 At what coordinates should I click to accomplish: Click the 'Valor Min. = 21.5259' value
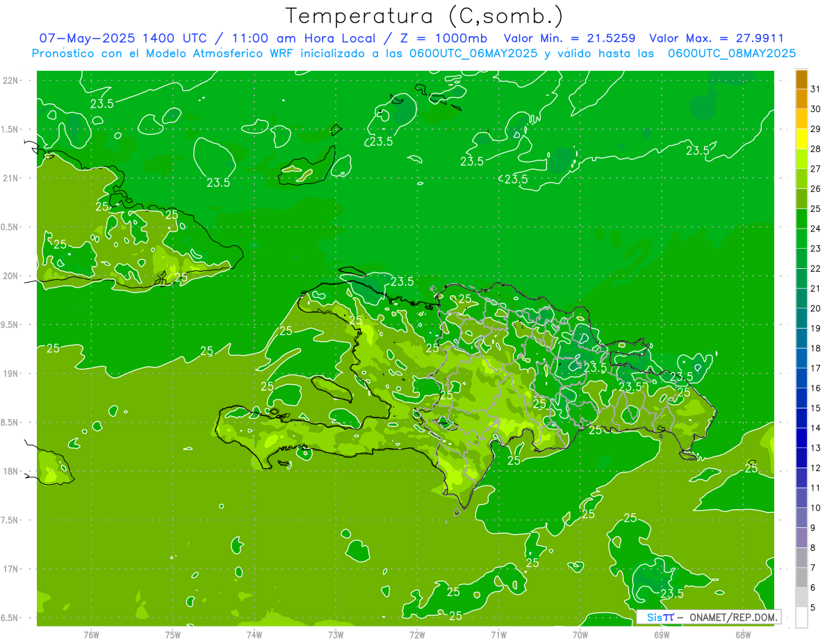(x=570, y=38)
